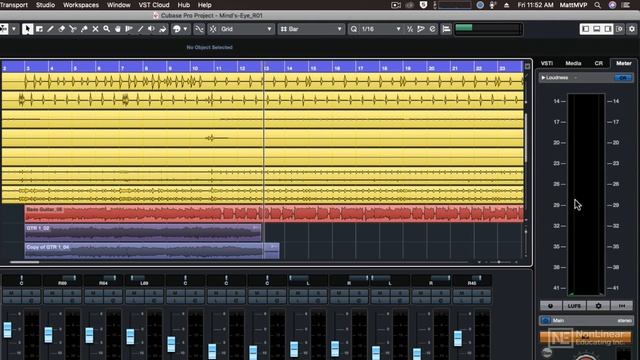Open the Window menu
640x360 pixels.
[118, 5]
